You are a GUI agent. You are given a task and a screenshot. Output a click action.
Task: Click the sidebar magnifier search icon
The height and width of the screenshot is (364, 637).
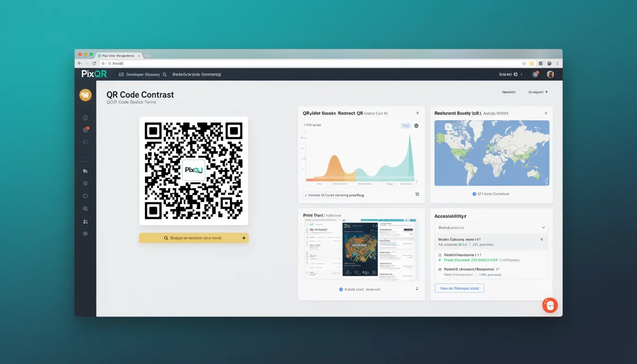tap(85, 208)
